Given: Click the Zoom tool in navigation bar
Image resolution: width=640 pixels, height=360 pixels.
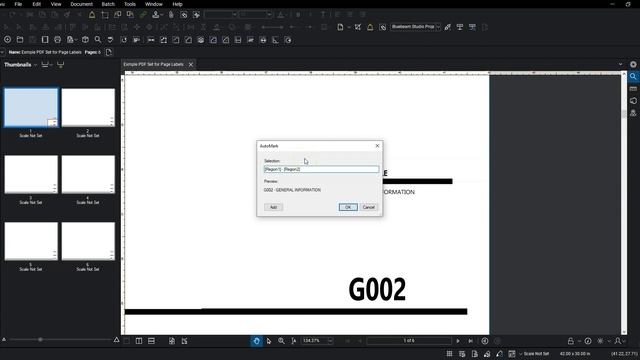Looking at the screenshot, I should tap(281, 341).
